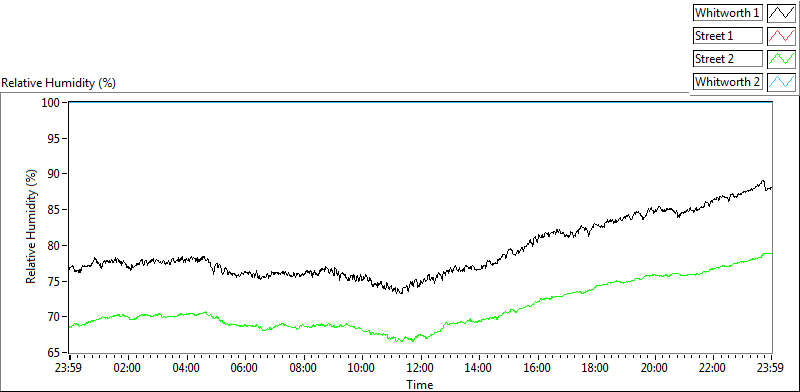Select the Street 1 legend label
The width and height of the screenshot is (800, 392).
tap(728, 36)
